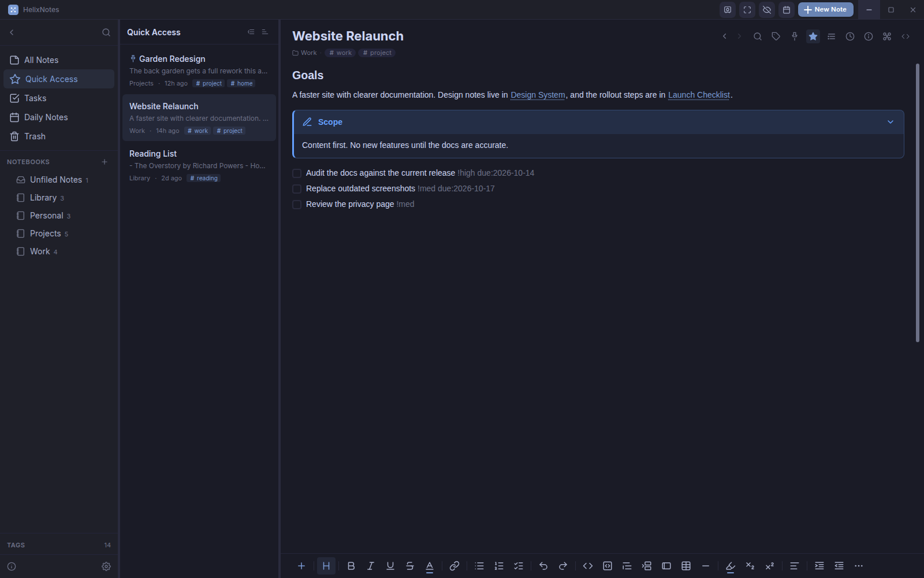This screenshot has height=578, width=924.
Task: Open the calendar icon in title bar
Action: click(787, 10)
